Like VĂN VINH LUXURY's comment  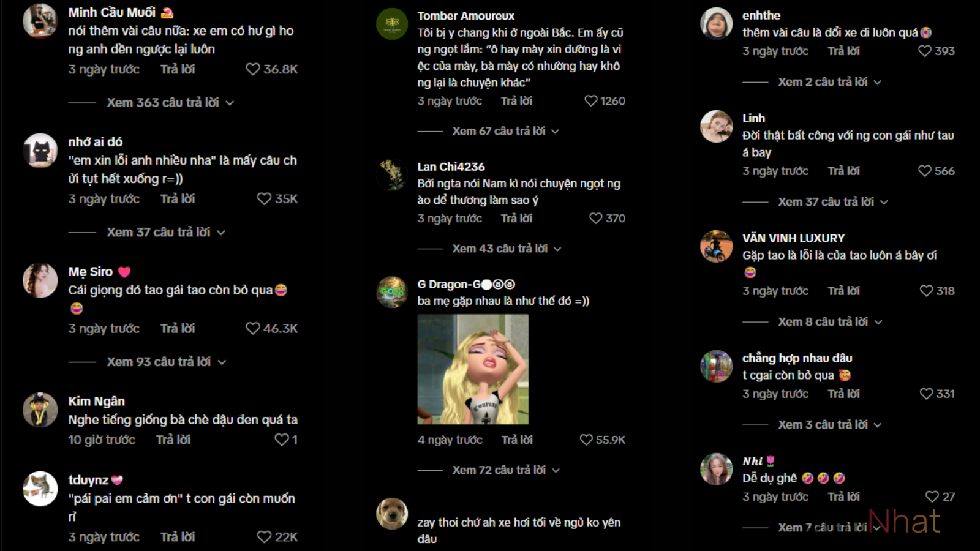(926, 291)
